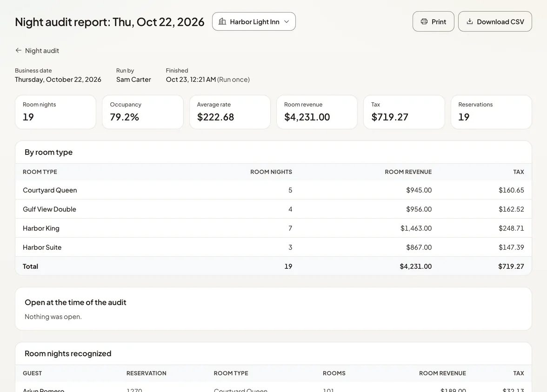547x392 pixels.
Task: Click Courtyard Queen tax '$160.65'
Action: [512, 190]
